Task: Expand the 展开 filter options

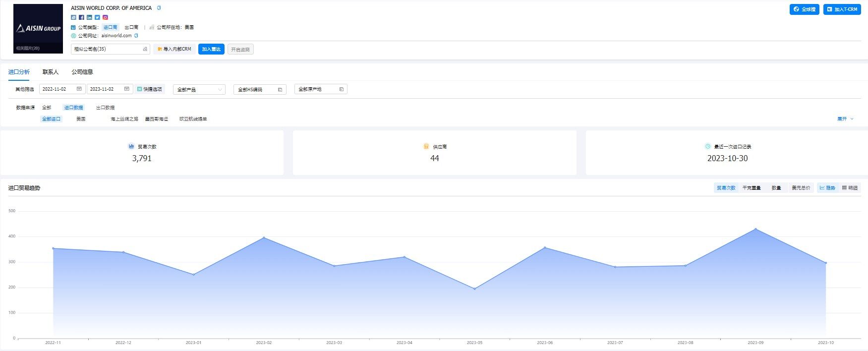Action: [x=845, y=119]
